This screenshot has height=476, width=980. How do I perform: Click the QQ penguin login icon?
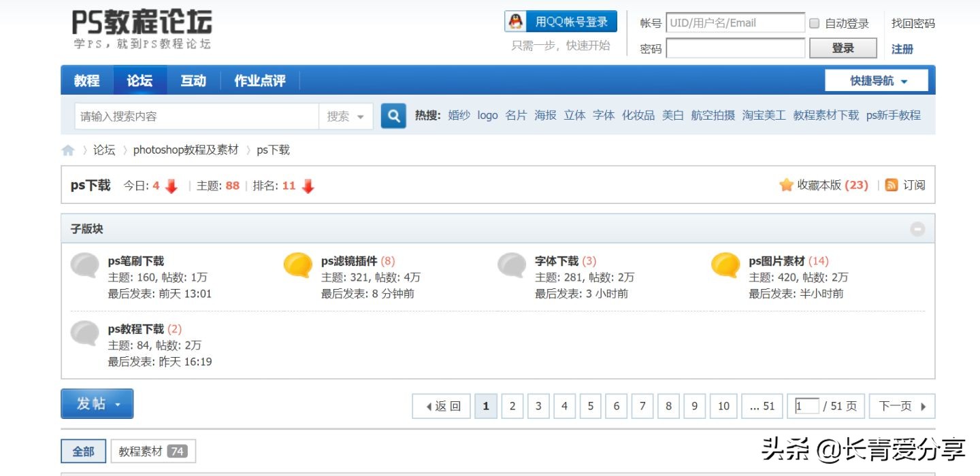515,21
